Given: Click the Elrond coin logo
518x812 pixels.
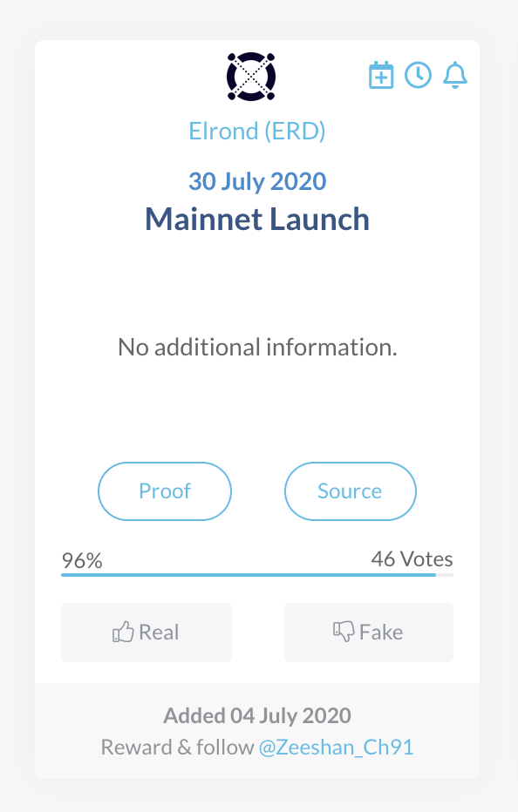Looking at the screenshot, I should [x=251, y=76].
